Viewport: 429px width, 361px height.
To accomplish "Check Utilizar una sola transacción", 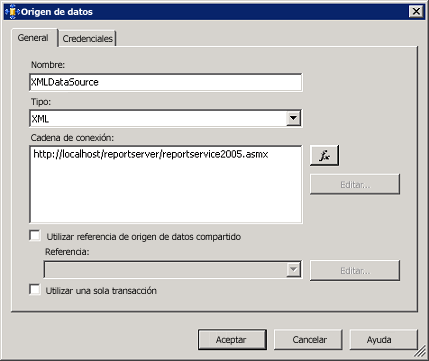I will click(x=35, y=289).
